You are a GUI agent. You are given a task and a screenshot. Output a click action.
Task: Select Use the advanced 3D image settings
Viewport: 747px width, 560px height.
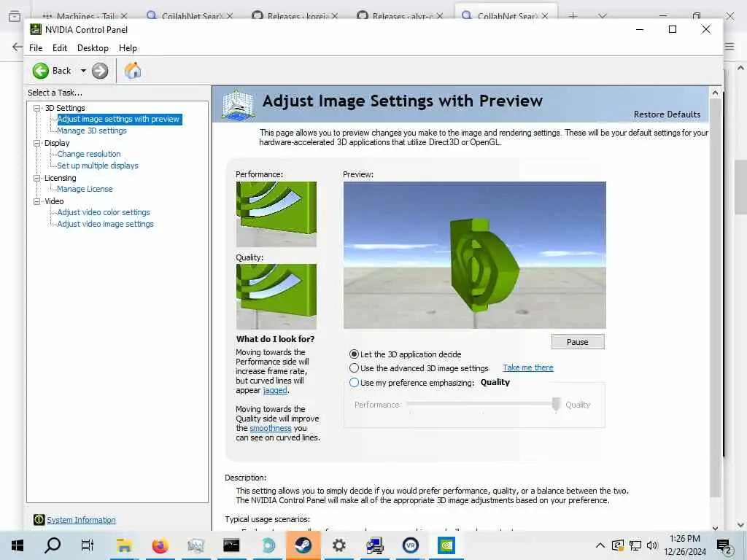coord(354,368)
